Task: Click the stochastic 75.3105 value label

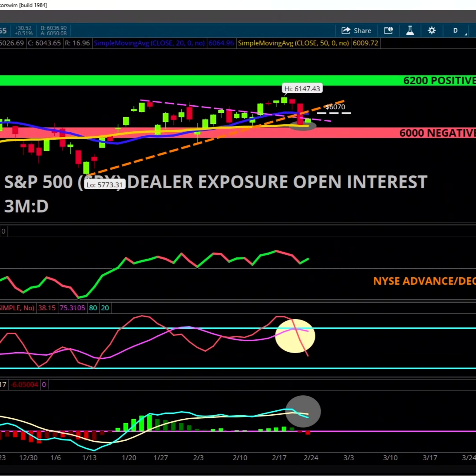Action: 72,308
